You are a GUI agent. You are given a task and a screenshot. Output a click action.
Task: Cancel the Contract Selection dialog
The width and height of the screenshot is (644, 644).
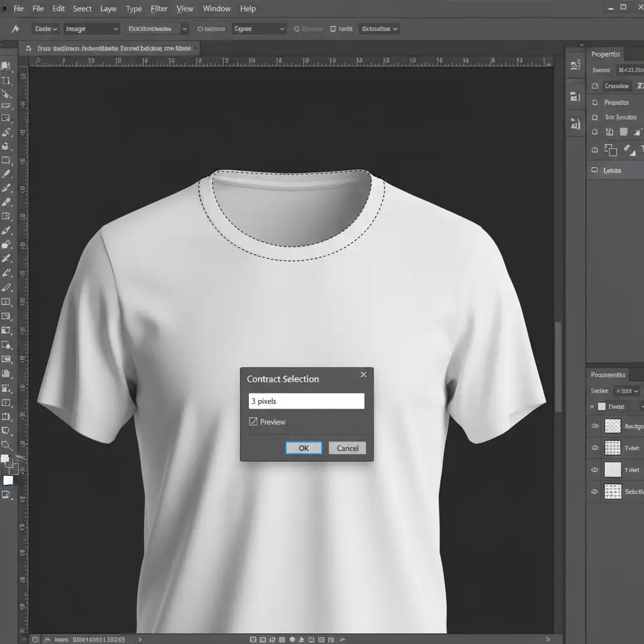pos(347,448)
